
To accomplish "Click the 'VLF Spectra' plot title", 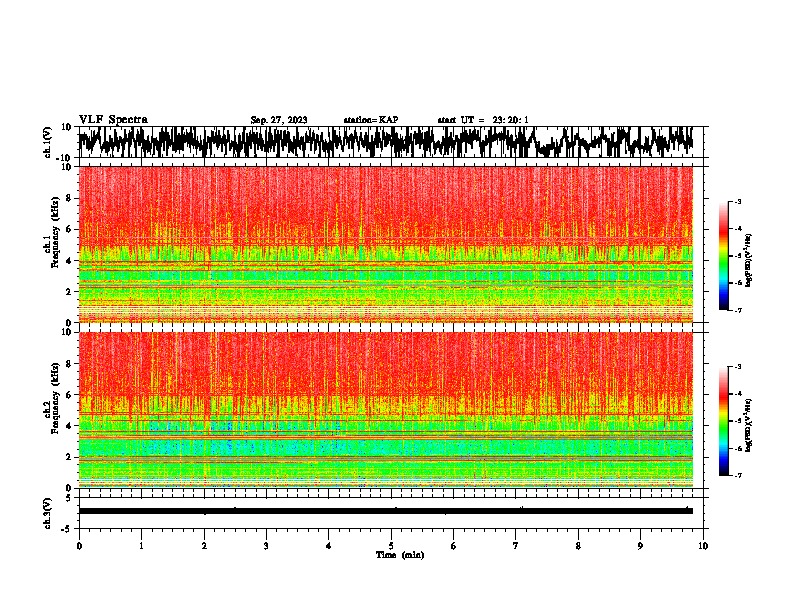I will coord(113,119).
